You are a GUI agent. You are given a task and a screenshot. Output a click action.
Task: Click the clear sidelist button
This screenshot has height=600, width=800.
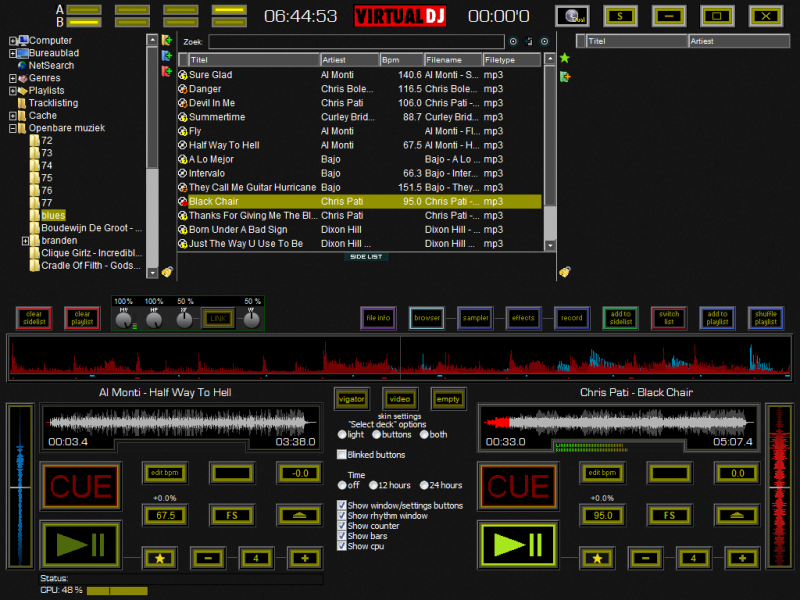(34, 318)
